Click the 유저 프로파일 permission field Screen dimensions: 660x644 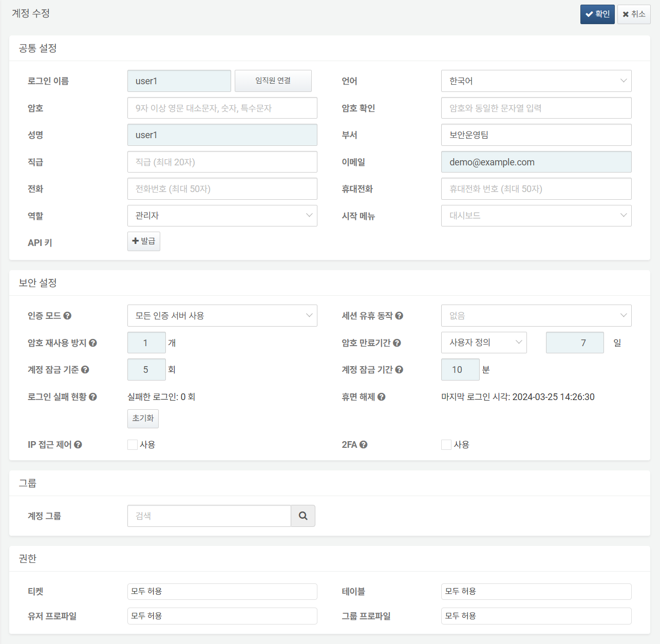[x=222, y=616]
